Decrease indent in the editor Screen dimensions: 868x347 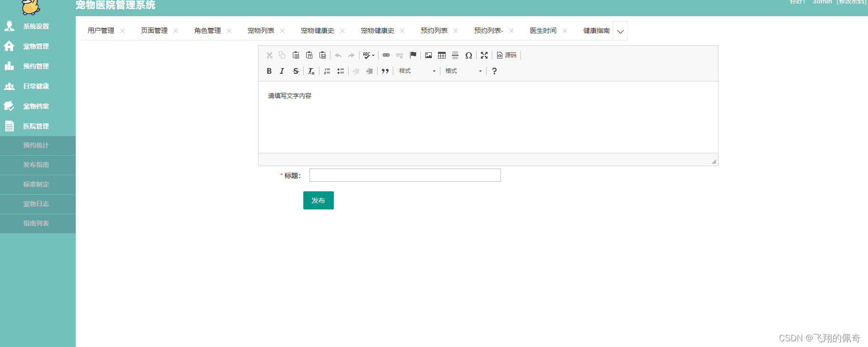pos(356,71)
